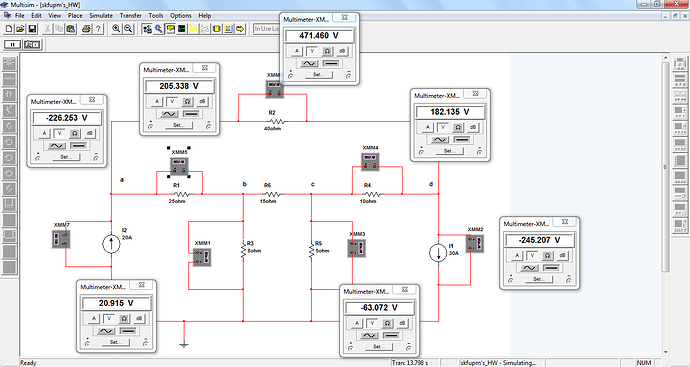The image size is (690, 367).
Task: Switch -245.207 V multimeter to ammeter mode
Action: pos(517,256)
